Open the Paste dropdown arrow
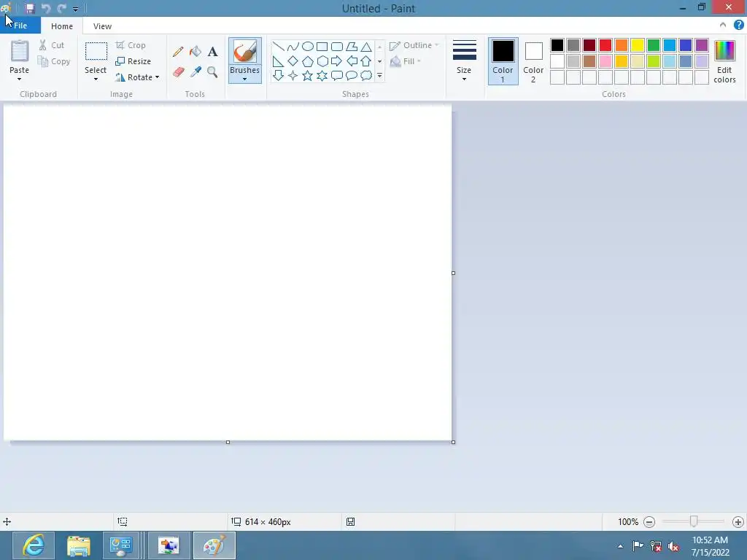Image resolution: width=747 pixels, height=560 pixels. tap(19, 79)
